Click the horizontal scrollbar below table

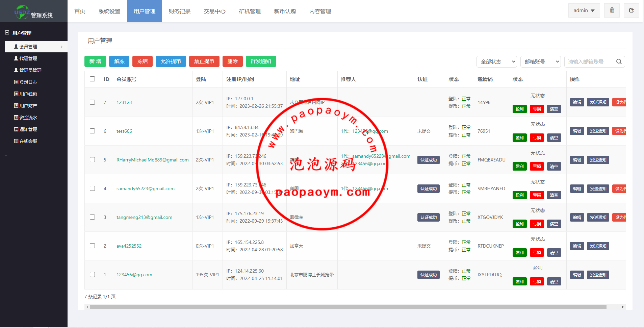coord(348,307)
